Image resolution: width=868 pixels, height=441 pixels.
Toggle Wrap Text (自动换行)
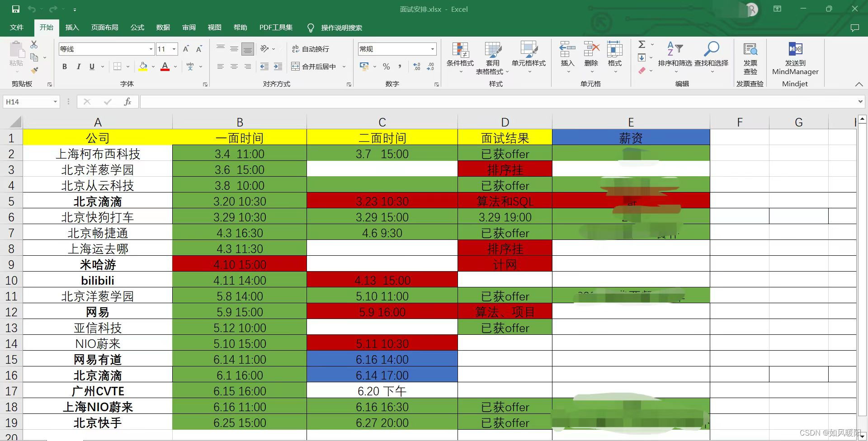tap(311, 49)
